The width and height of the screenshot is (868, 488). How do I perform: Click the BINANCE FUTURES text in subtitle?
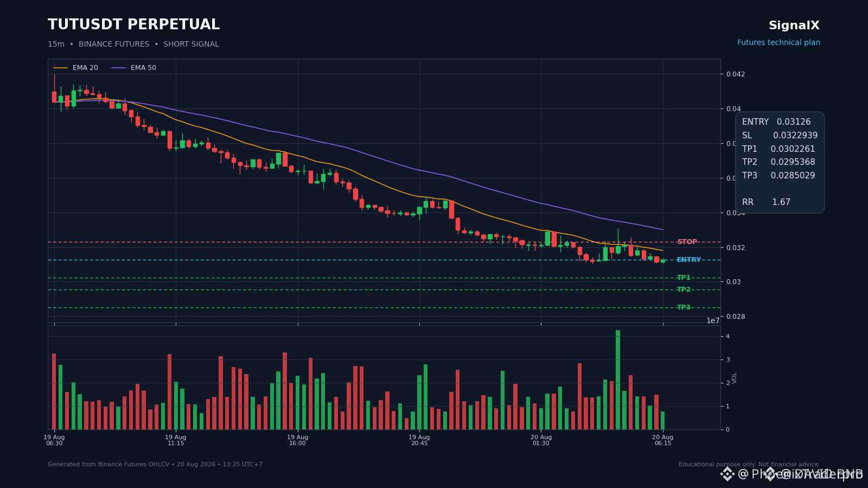point(114,44)
